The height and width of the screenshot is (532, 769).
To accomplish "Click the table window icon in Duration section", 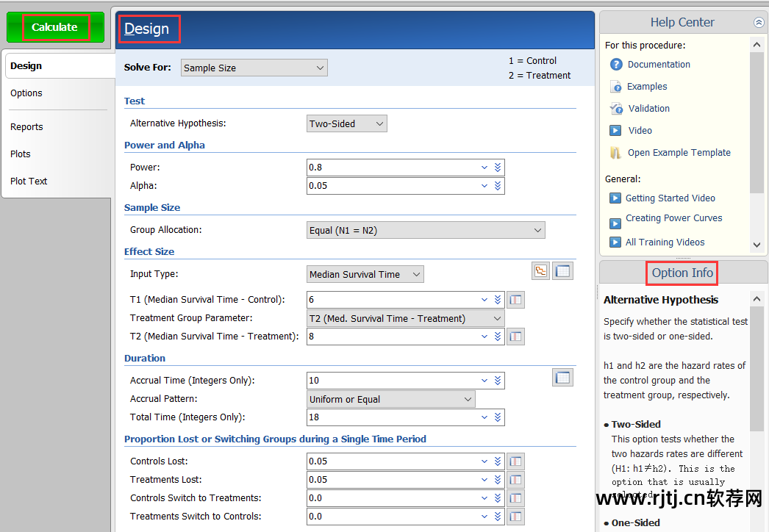I will (x=562, y=378).
